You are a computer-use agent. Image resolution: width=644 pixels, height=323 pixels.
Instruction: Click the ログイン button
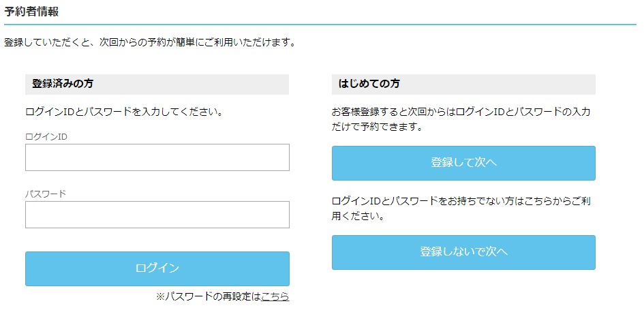[x=157, y=268]
